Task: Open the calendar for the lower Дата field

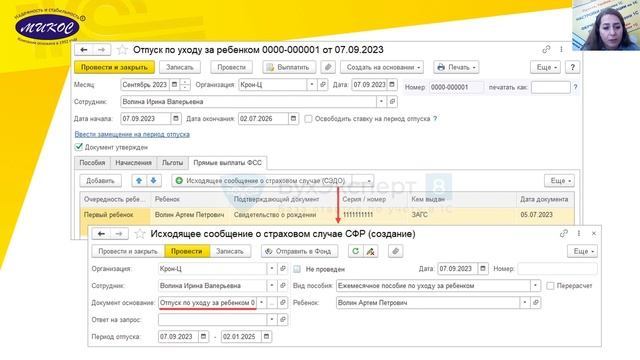Action: (x=483, y=269)
